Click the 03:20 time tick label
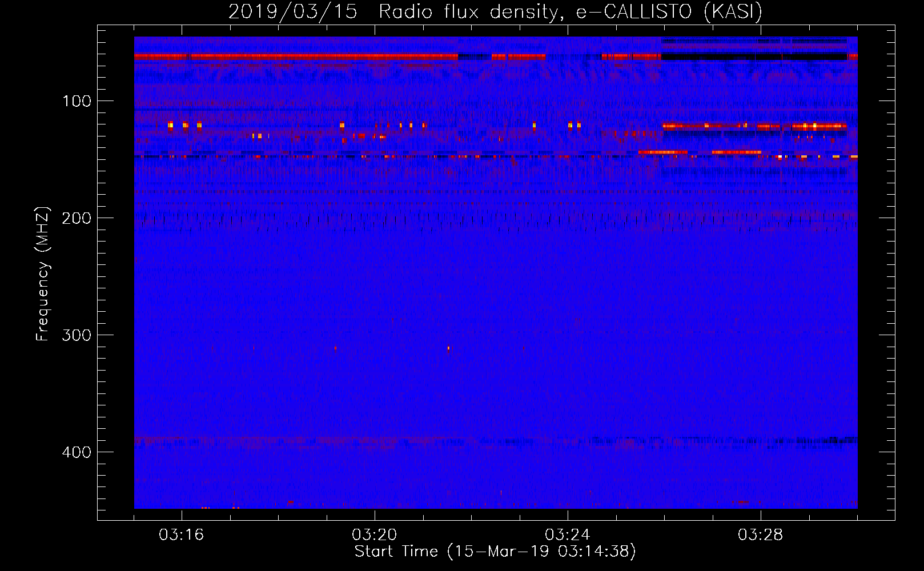 pos(375,534)
